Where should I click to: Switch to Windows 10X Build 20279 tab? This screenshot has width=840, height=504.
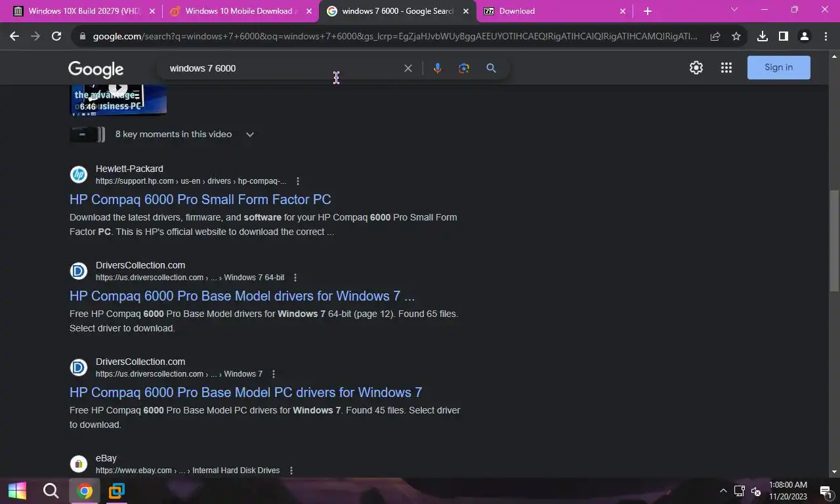85,11
